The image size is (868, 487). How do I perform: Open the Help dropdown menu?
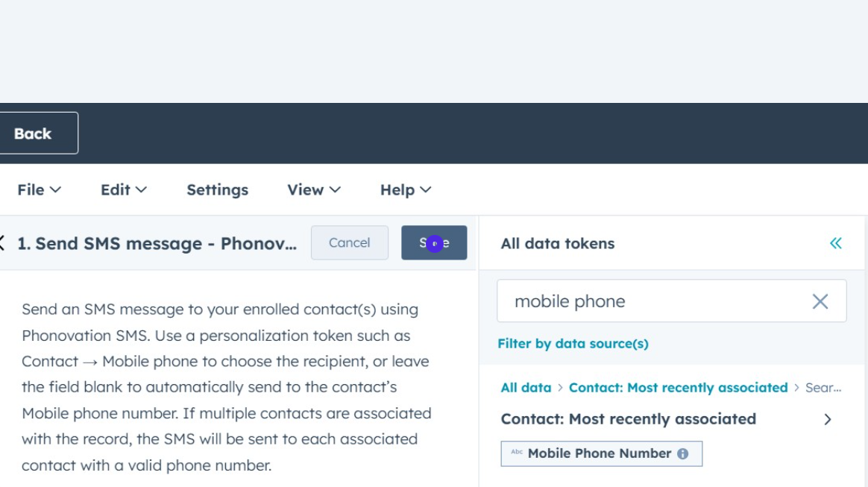(x=405, y=190)
